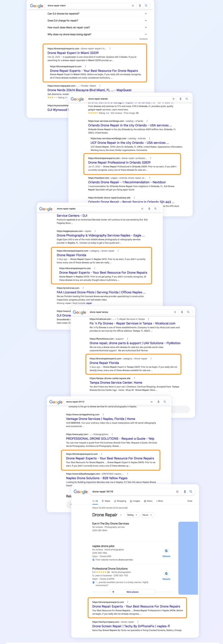Open the Website globe for Professional Drone Solutions
The width and height of the screenshot is (223, 644).
click(166, 574)
